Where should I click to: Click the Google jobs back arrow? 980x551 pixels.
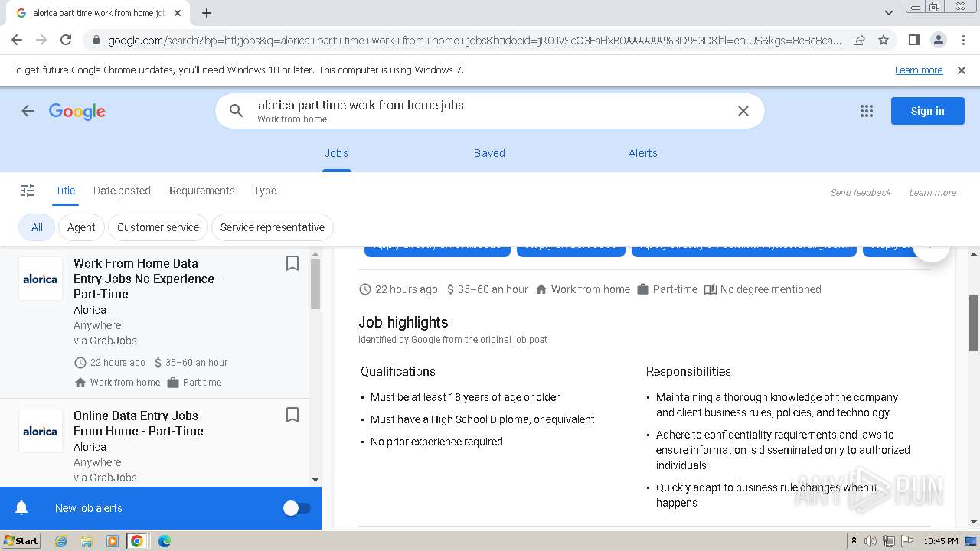point(28,111)
